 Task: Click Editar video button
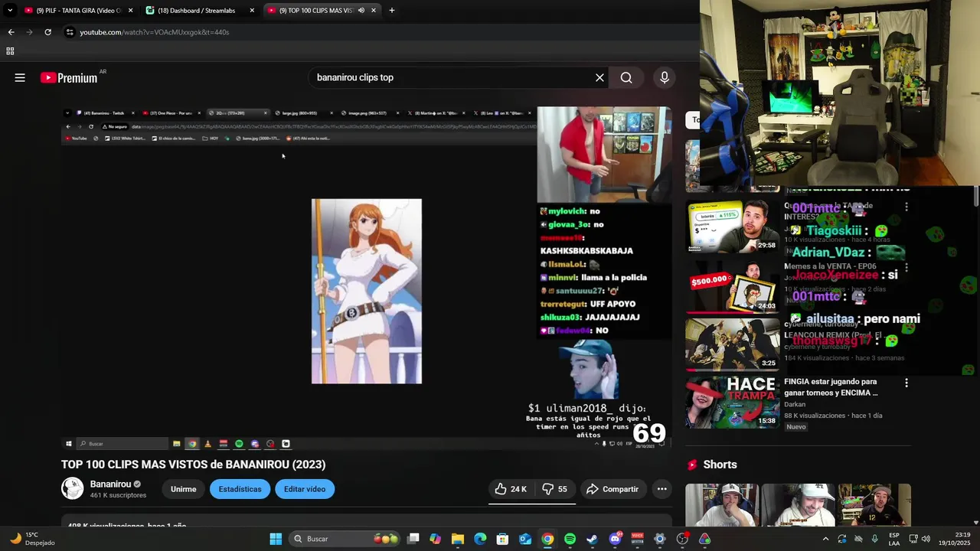tap(305, 489)
